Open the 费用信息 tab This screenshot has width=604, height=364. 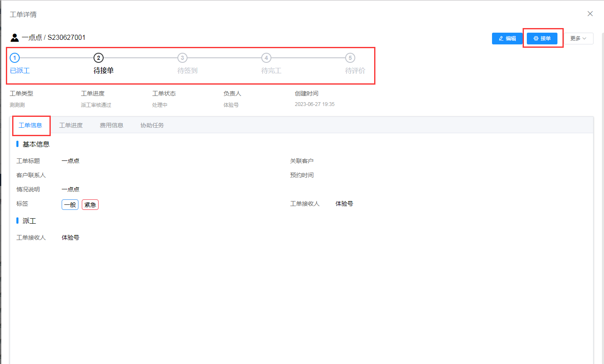click(112, 125)
